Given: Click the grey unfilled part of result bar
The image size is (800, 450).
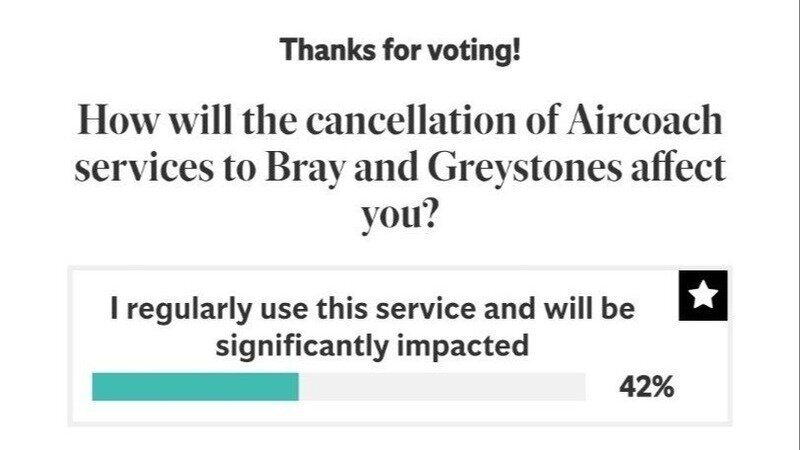Looking at the screenshot, I should pyautogui.click(x=442, y=387).
